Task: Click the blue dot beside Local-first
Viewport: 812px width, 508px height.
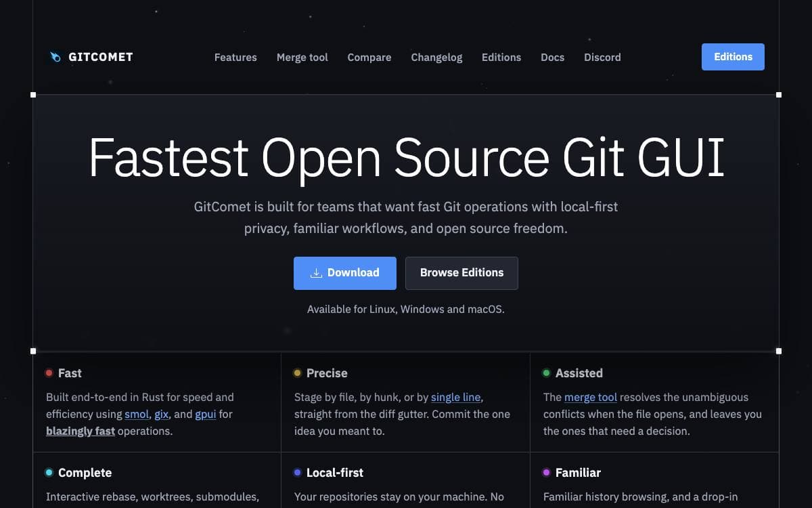Action: click(x=297, y=473)
